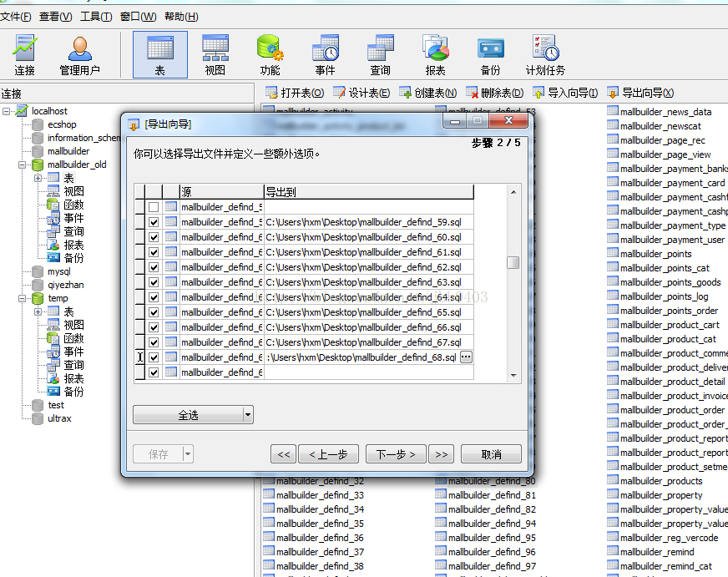
Task: Open the 保存 dropdown arrow
Action: (188, 454)
